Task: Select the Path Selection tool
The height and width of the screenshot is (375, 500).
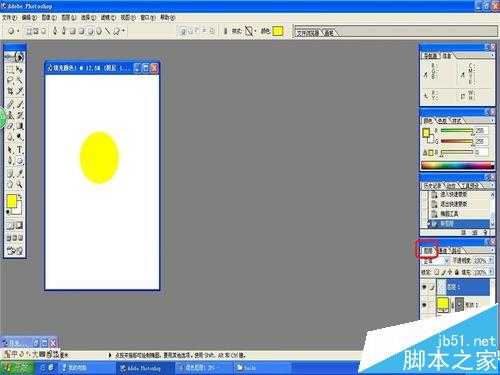Action: pyautogui.click(x=10, y=150)
